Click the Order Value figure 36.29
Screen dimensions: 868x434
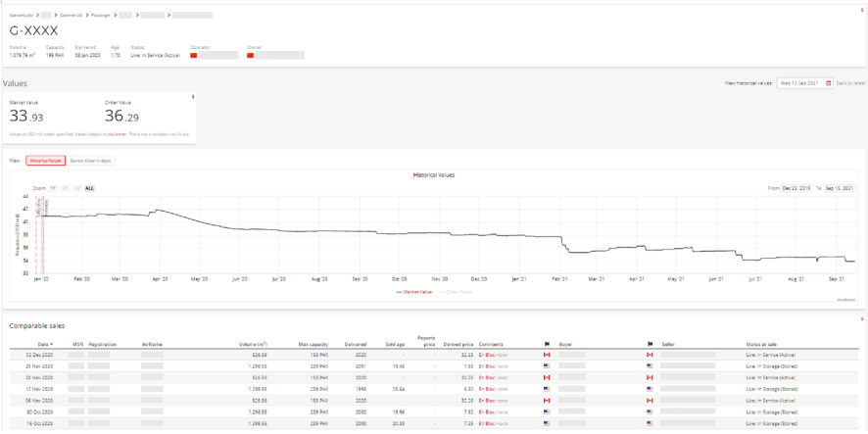[121, 117]
